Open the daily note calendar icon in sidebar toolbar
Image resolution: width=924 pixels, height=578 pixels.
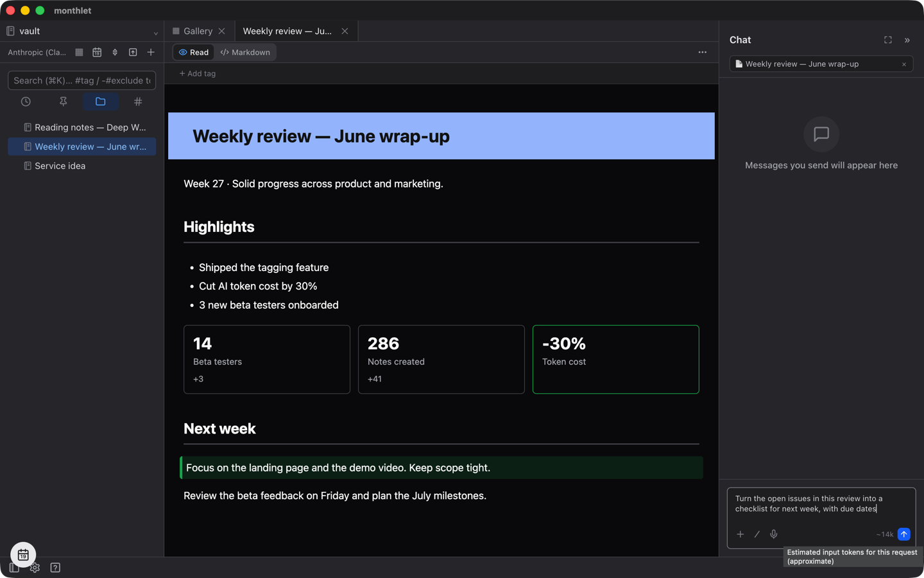tap(97, 53)
